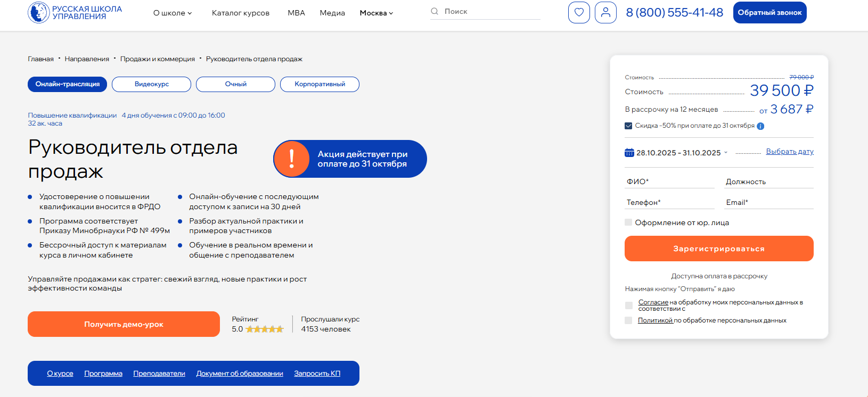The image size is (868, 397).
Task: Click the orange exclamation promo icon
Action: pos(292,159)
